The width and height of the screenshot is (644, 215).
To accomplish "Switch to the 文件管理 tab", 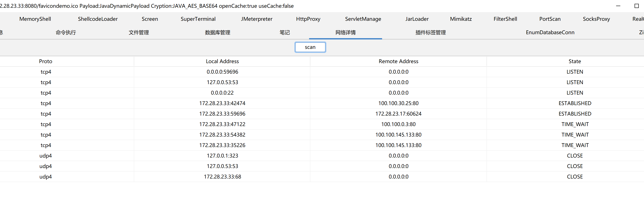I will [139, 33].
